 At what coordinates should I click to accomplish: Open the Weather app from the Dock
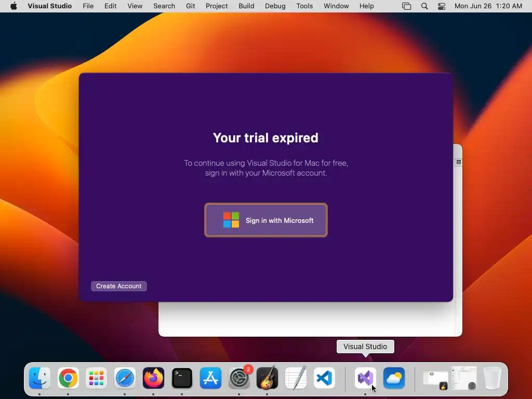click(394, 378)
